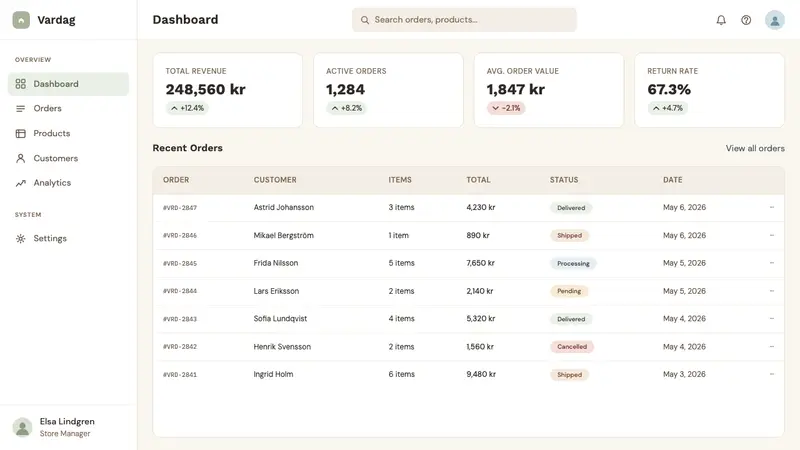This screenshot has height=450, width=800.
Task: Click the 9,480 kr total
Action: [481, 374]
